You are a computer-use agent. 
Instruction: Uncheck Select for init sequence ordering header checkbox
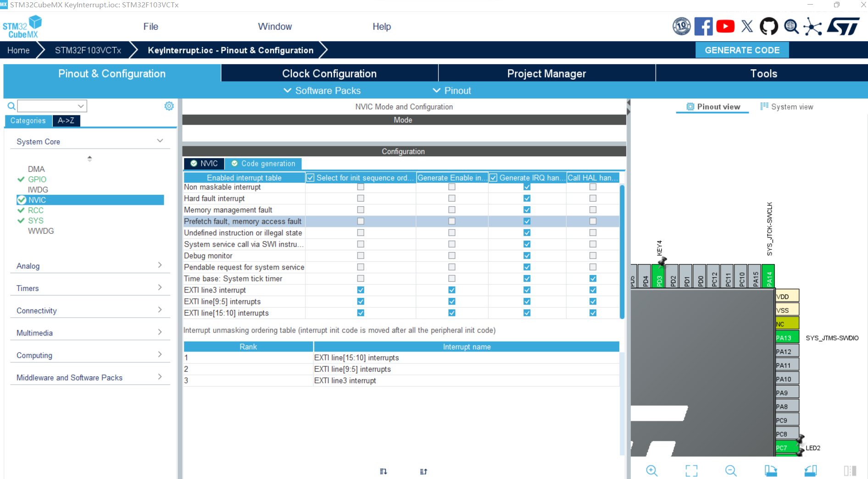(311, 177)
